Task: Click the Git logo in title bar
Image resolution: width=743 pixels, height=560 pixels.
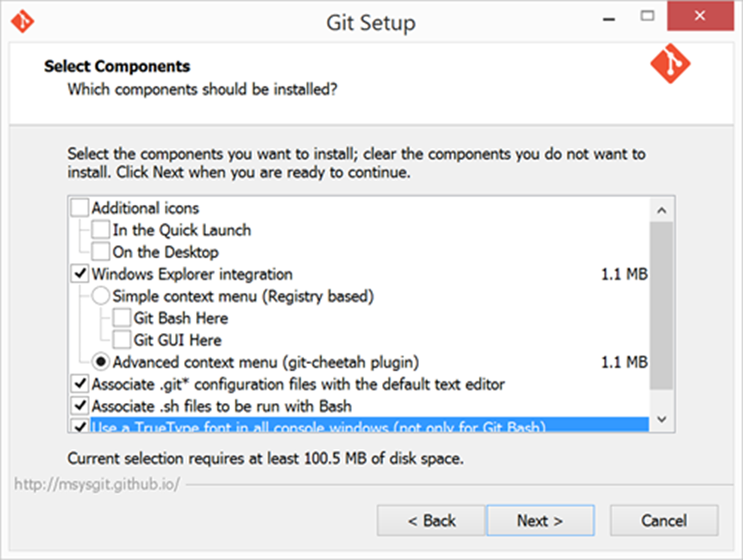Action: coord(22,22)
